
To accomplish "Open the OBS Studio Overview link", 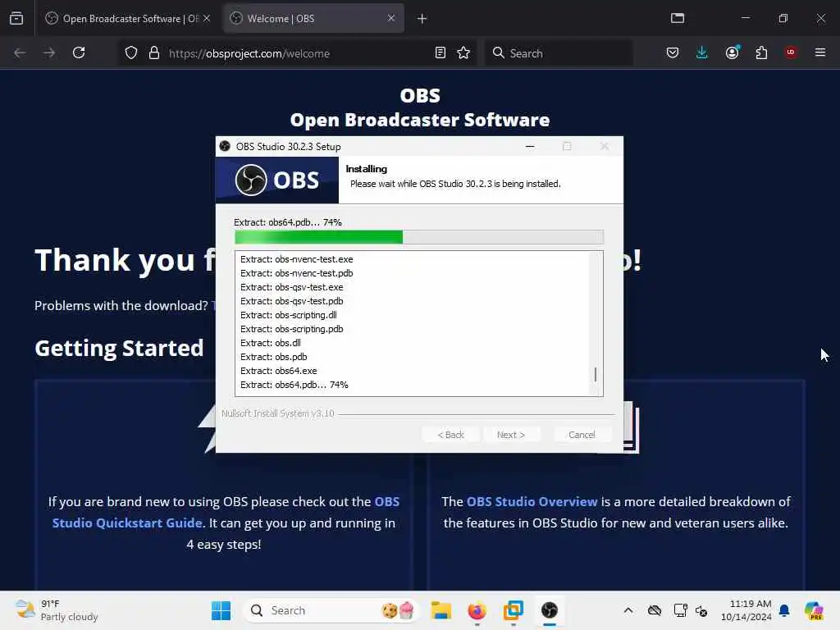I will pos(532,501).
